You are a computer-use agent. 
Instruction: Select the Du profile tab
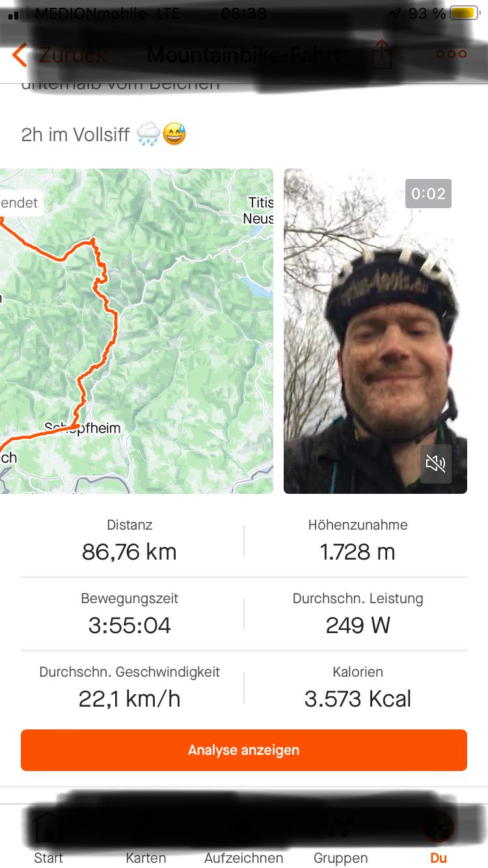click(x=439, y=839)
